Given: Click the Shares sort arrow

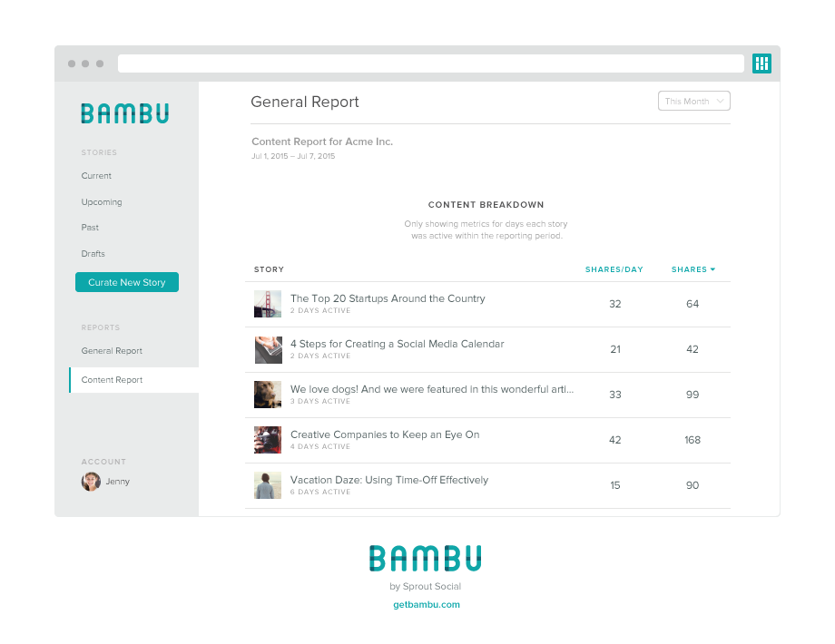Looking at the screenshot, I should point(712,269).
